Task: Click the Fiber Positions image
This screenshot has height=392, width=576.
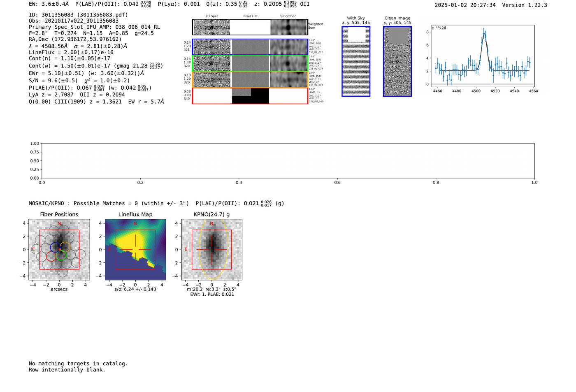Action: coord(59,250)
